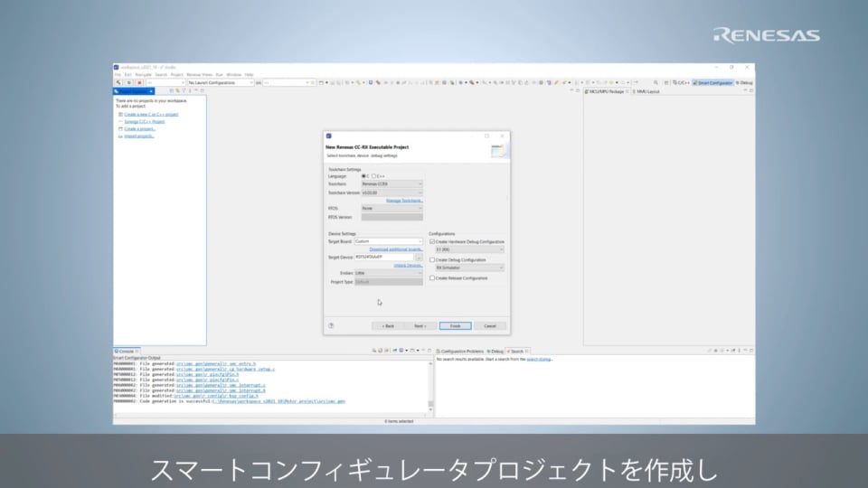The height and width of the screenshot is (488, 868).
Task: Switch to the C/C++ perspective
Action: coord(682,82)
